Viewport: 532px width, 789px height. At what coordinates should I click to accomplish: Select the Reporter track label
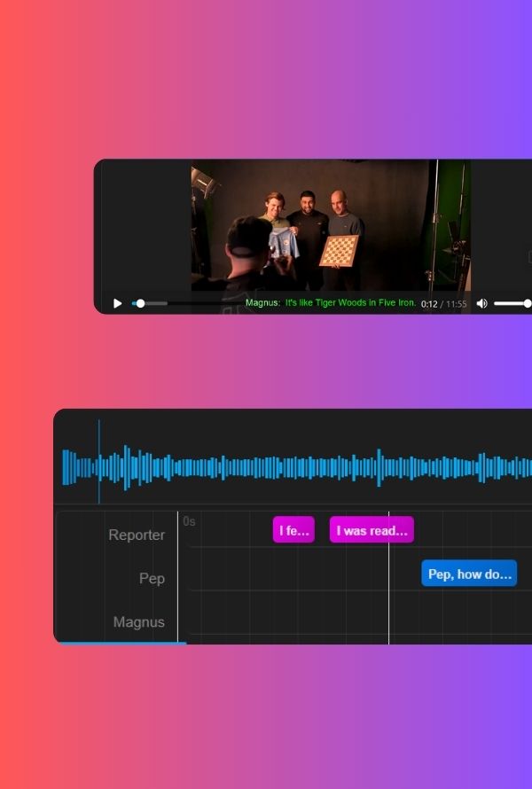click(x=137, y=535)
